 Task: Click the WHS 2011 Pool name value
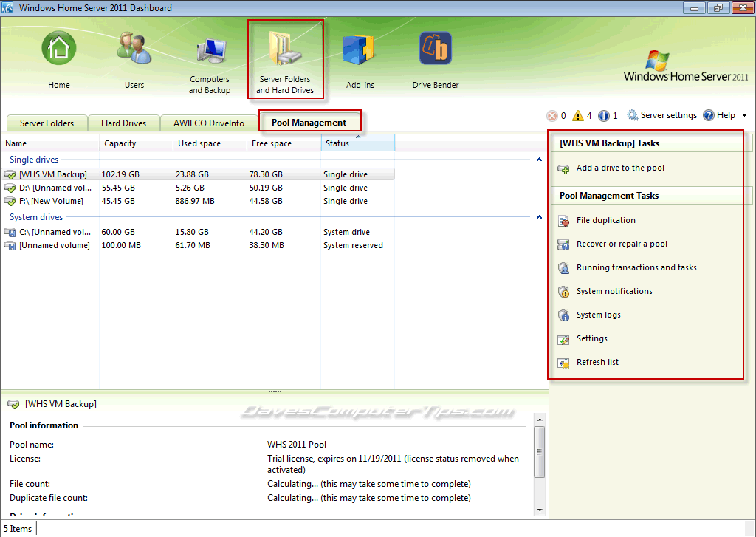[x=297, y=445]
